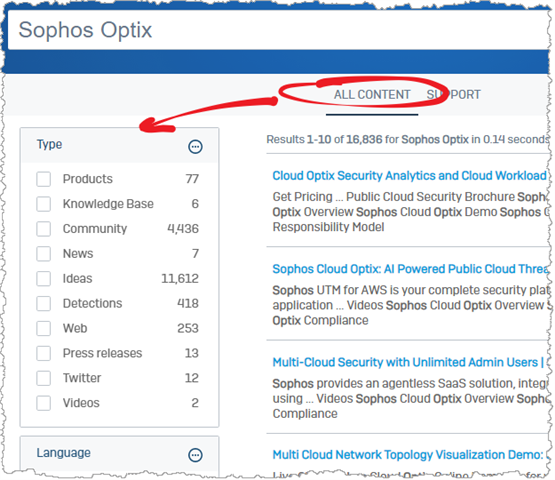
Task: Select the Press releases label text
Action: [x=102, y=353]
